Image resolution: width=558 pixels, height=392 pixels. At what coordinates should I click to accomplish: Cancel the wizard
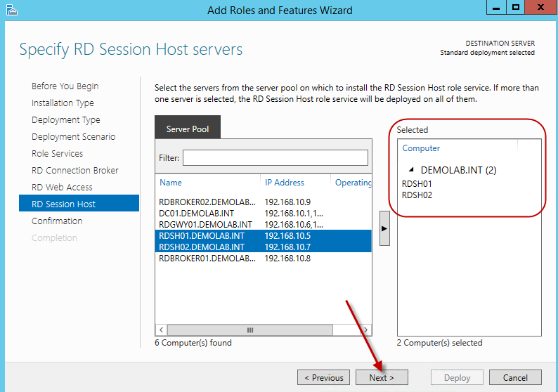[x=515, y=377]
